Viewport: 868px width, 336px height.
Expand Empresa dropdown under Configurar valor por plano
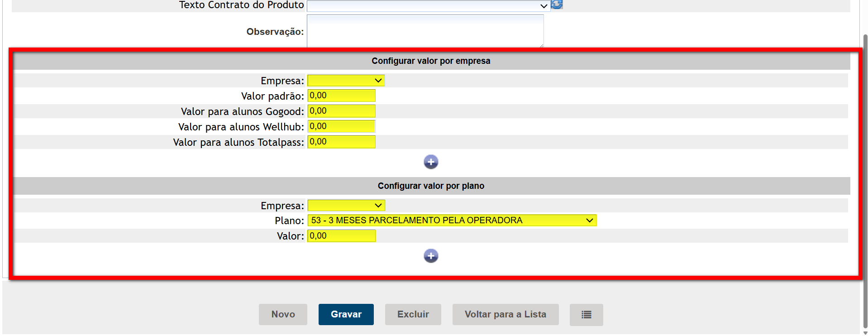click(x=346, y=206)
